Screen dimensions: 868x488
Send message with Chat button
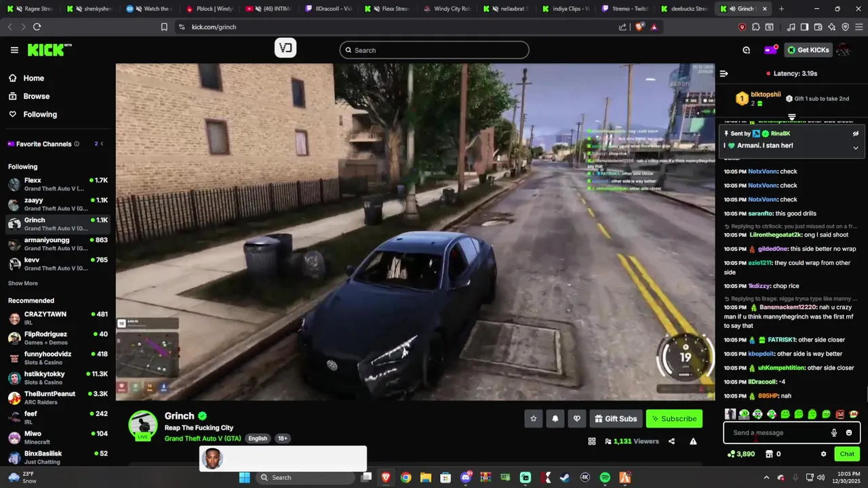pyautogui.click(x=847, y=454)
